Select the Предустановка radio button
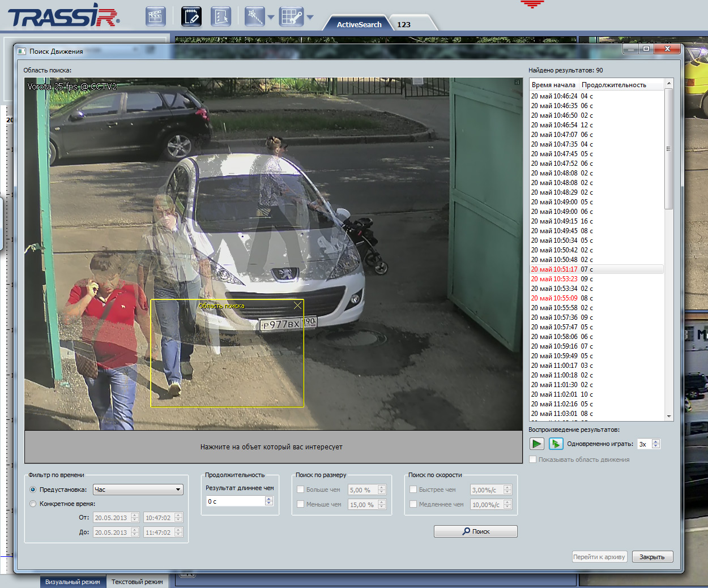Image resolution: width=708 pixels, height=588 pixels. pyautogui.click(x=33, y=490)
